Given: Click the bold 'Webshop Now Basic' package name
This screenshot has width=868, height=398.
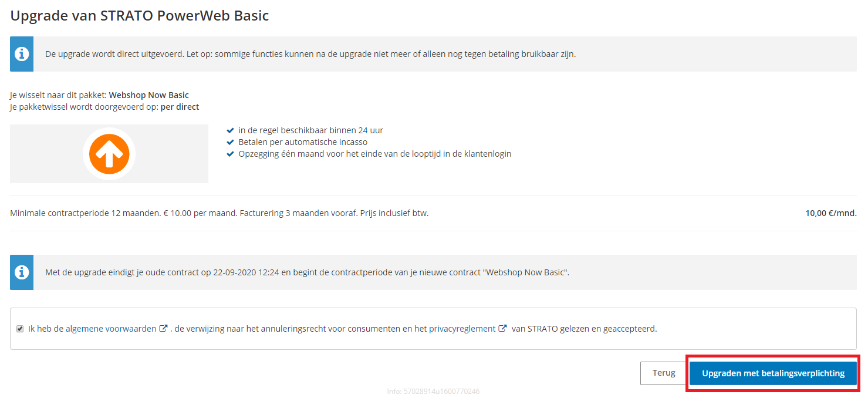Looking at the screenshot, I should coord(149,95).
